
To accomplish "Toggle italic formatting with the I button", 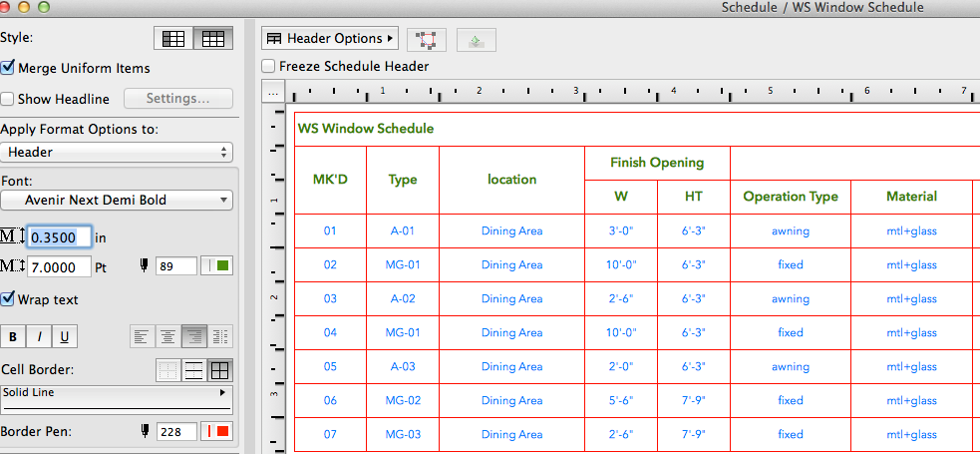I will pos(39,337).
